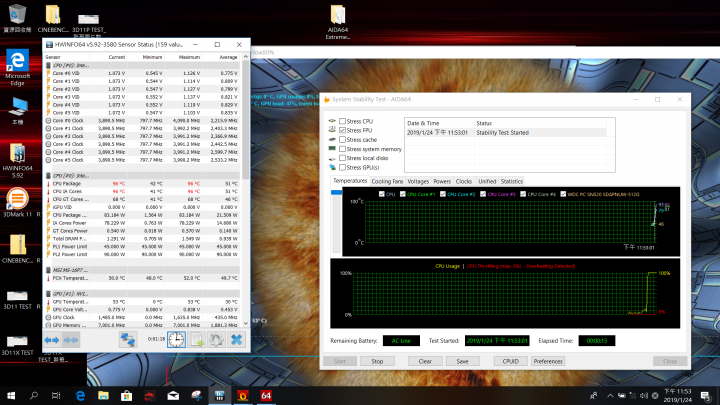The height and width of the screenshot is (405, 720).
Task: Click the HWiNFO settings gear icon
Action: (x=215, y=340)
